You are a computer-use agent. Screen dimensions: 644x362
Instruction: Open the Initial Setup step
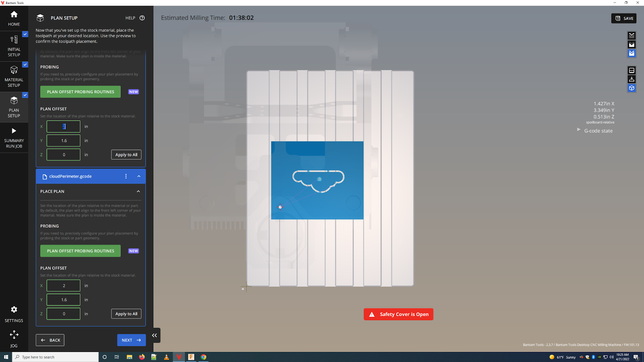coord(14,46)
